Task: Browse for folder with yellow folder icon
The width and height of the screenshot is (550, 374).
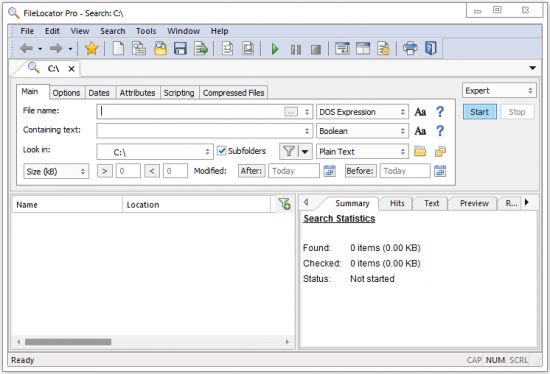Action: tap(420, 152)
